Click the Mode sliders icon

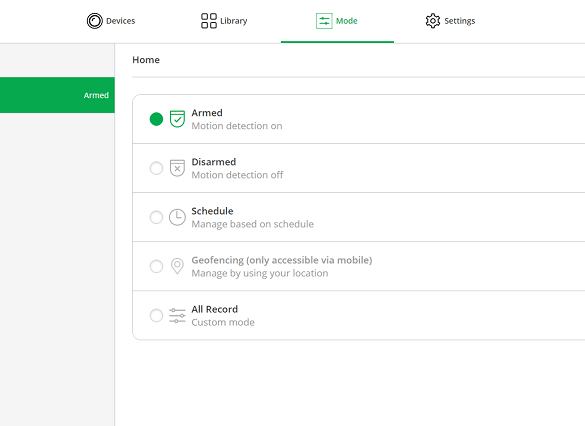(x=324, y=21)
